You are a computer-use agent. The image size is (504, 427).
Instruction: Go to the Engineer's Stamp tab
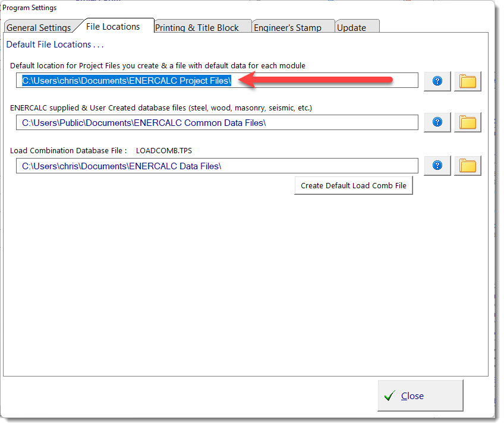[288, 28]
